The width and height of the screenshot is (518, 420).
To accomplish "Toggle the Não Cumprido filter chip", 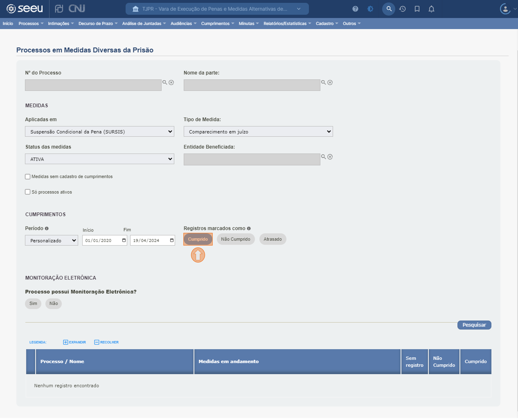I will tap(236, 239).
